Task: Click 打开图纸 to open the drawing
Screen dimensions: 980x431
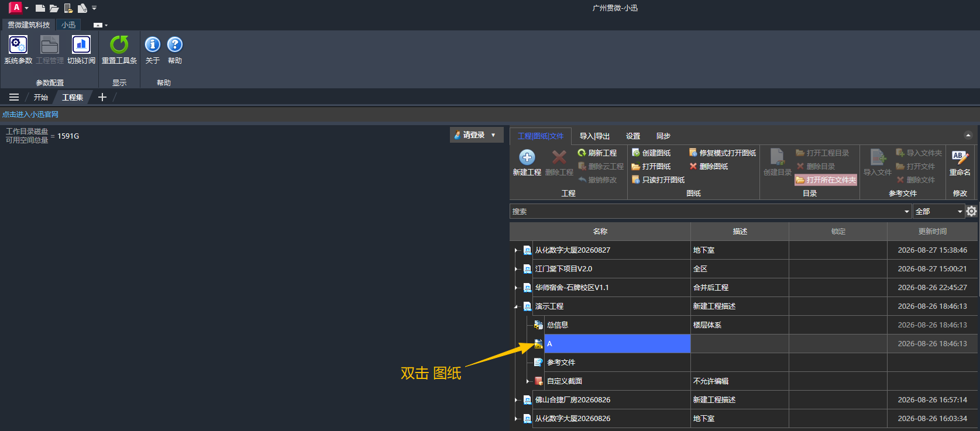Action: pos(651,166)
